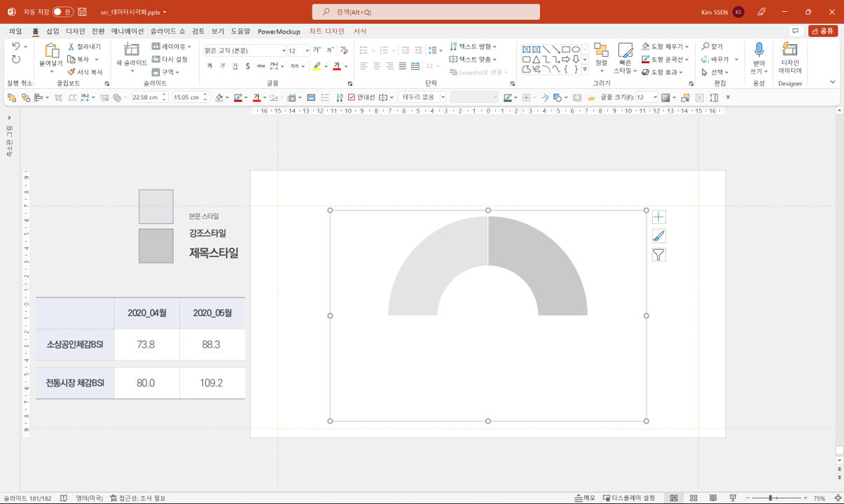Click the Bring to Front icon in quick toolbar
Viewport: 844px width, 504px height.
12,97
